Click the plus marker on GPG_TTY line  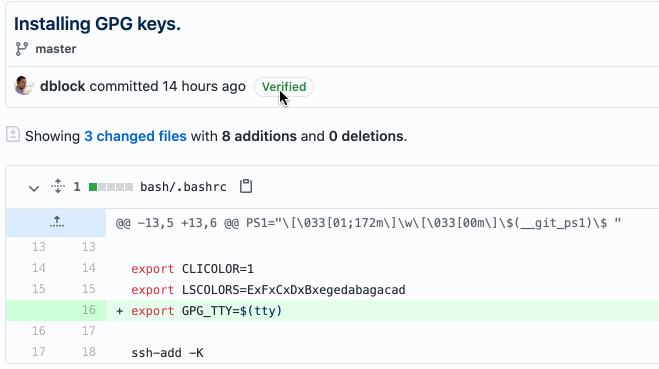pos(120,311)
